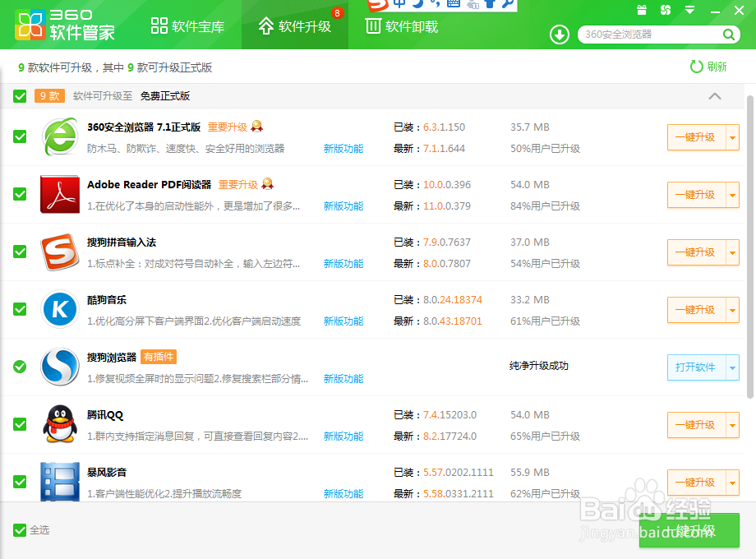This screenshot has height=559, width=756.
Task: Uncheck the 腾讯QQ upgrade checkbox
Action: [19, 425]
